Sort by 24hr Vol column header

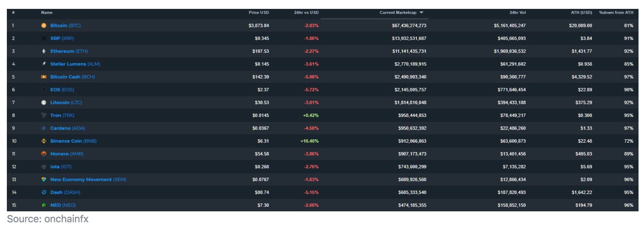pos(518,13)
